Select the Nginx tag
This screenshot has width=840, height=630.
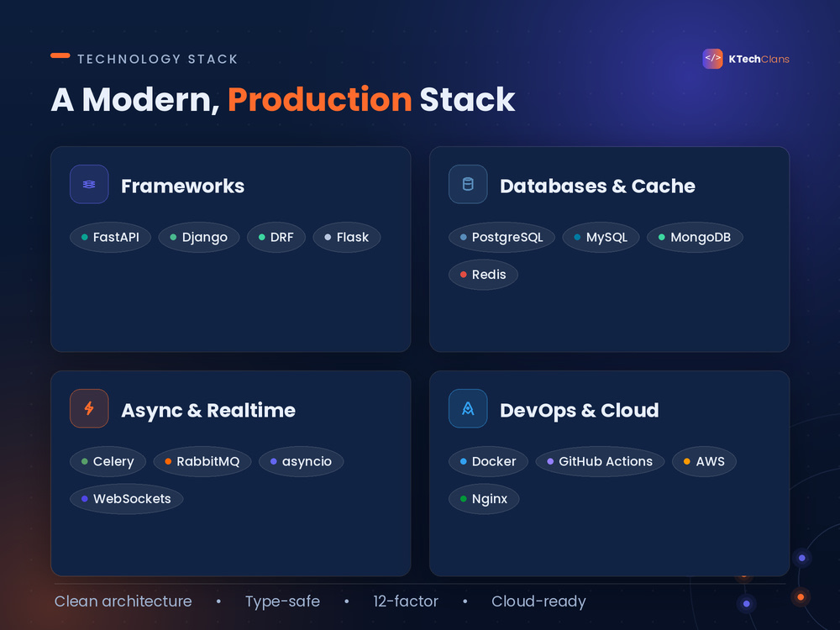[484, 499]
